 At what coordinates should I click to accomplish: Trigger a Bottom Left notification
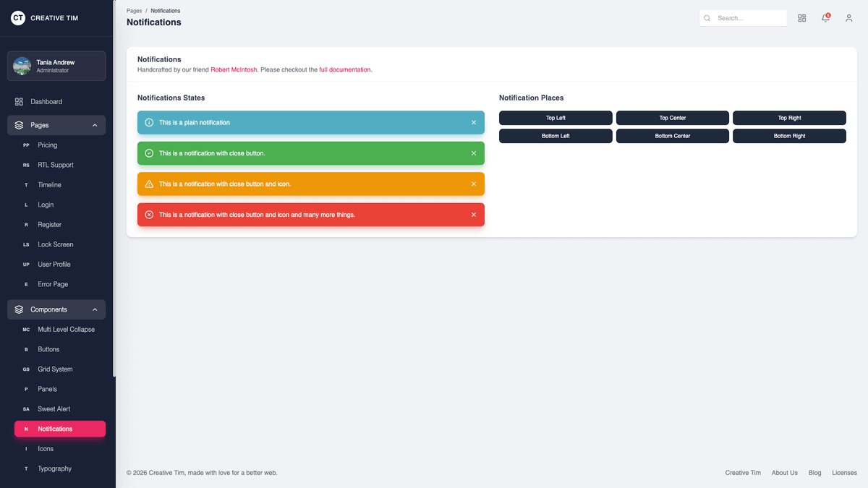[x=556, y=135]
